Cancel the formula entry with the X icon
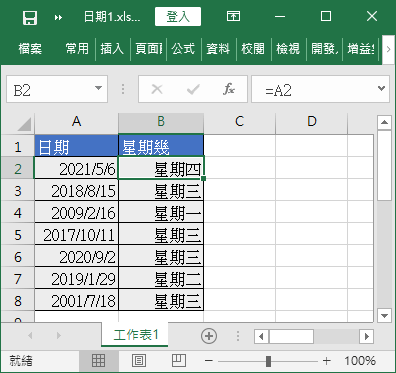396x373 pixels. click(157, 89)
